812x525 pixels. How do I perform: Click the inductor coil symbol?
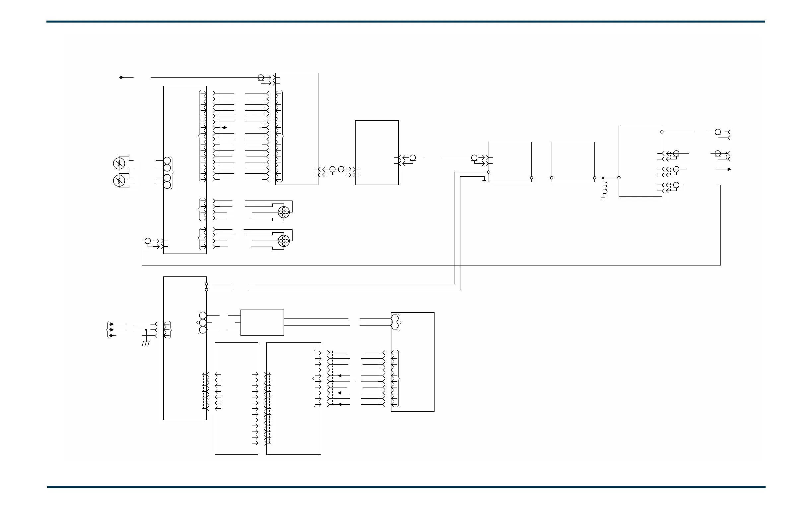point(605,188)
